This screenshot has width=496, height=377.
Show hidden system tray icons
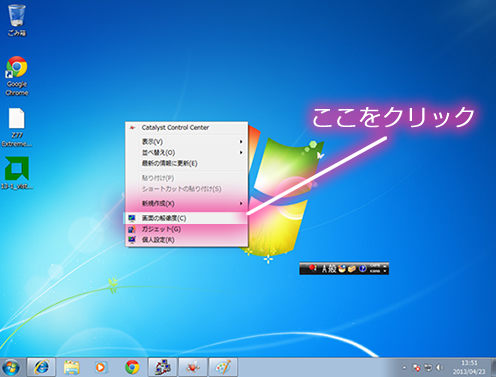click(x=404, y=368)
